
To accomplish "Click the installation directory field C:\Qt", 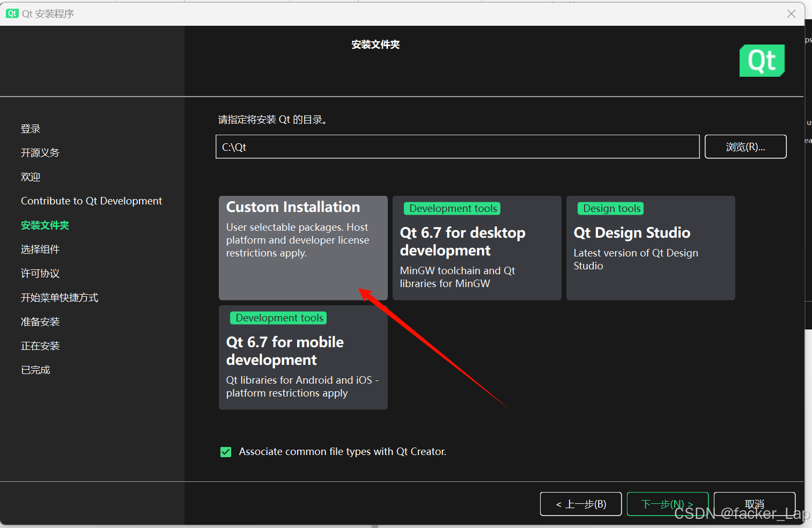I will pos(457,146).
